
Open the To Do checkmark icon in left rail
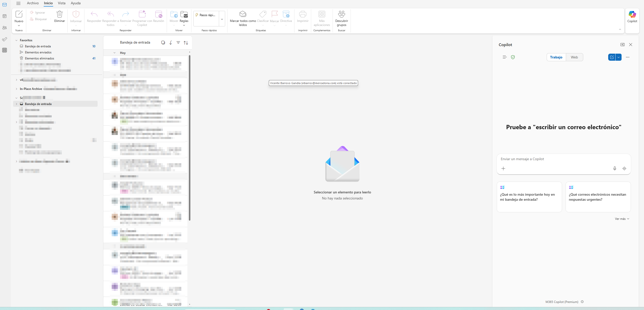pyautogui.click(x=5, y=39)
